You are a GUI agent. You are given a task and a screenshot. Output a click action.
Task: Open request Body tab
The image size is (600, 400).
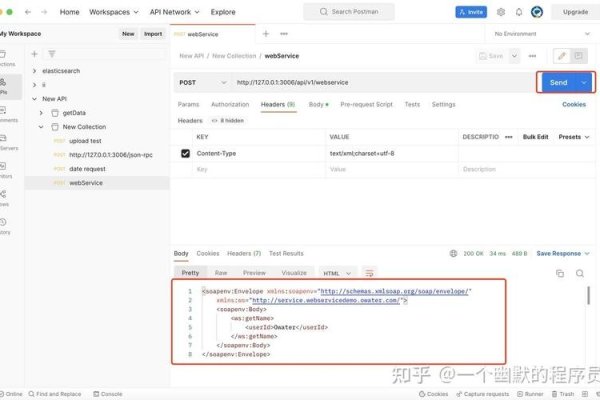point(318,104)
